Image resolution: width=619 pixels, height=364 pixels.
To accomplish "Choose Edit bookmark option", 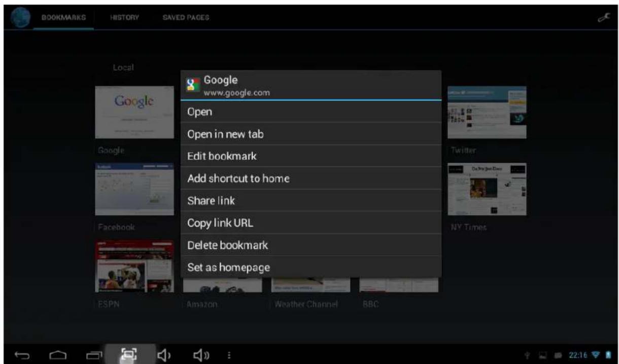I will [311, 156].
